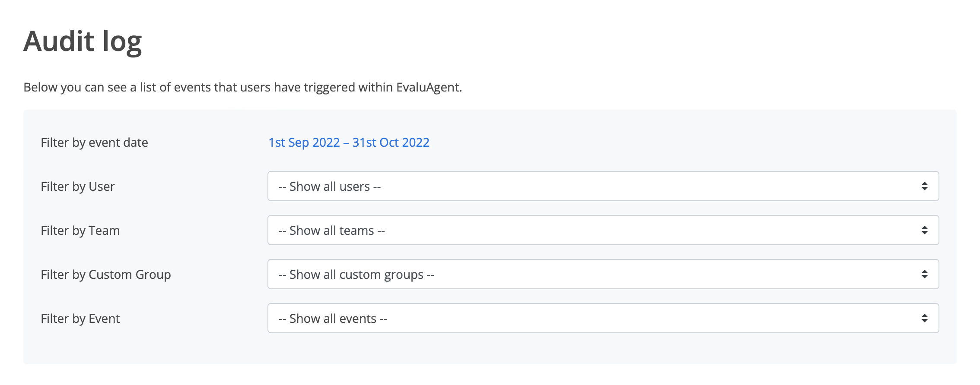The height and width of the screenshot is (385, 980).
Task: Expand the Filter by Team dropdown
Action: tap(603, 230)
